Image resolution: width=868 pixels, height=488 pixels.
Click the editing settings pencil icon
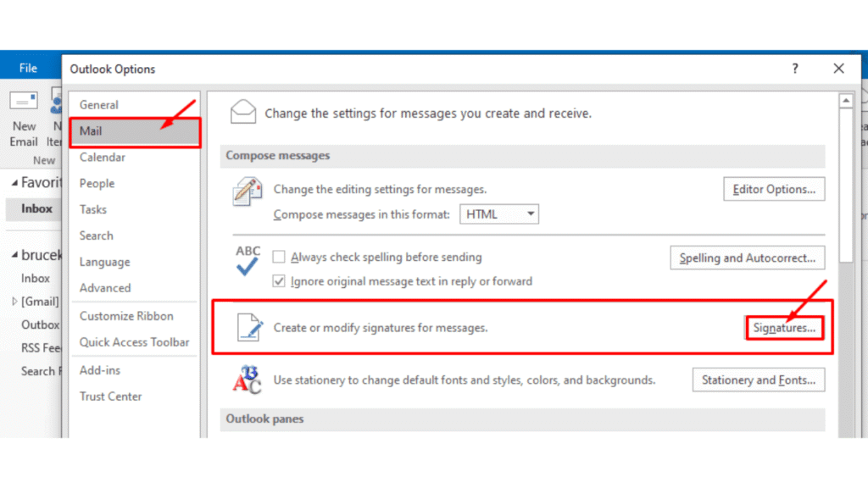click(x=247, y=191)
